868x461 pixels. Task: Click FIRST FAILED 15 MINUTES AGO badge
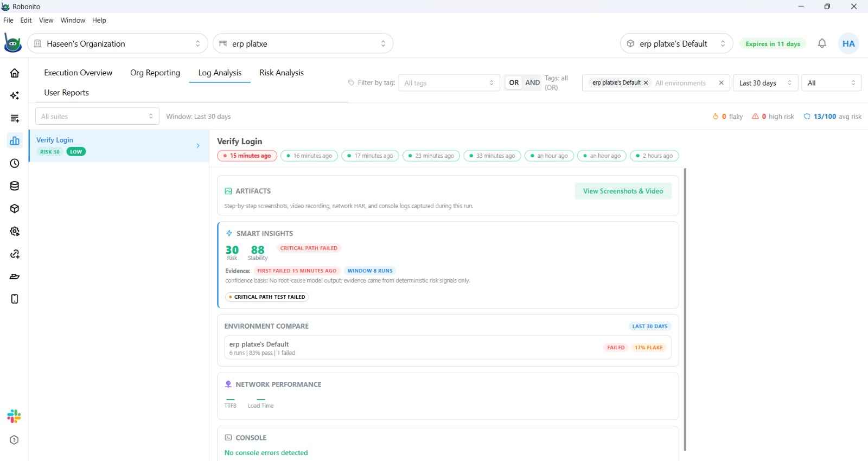click(x=297, y=271)
